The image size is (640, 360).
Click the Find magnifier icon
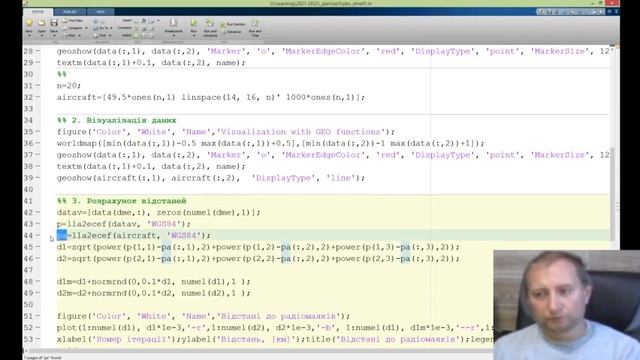point(96,36)
